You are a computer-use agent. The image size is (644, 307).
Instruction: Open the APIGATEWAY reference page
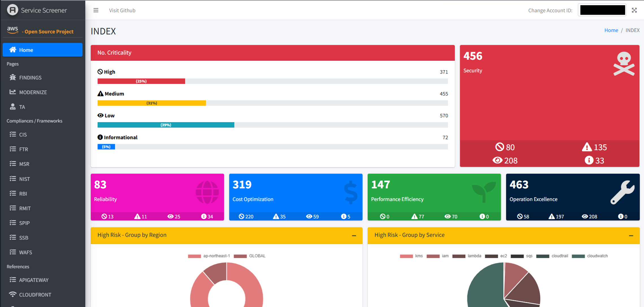[42, 280]
